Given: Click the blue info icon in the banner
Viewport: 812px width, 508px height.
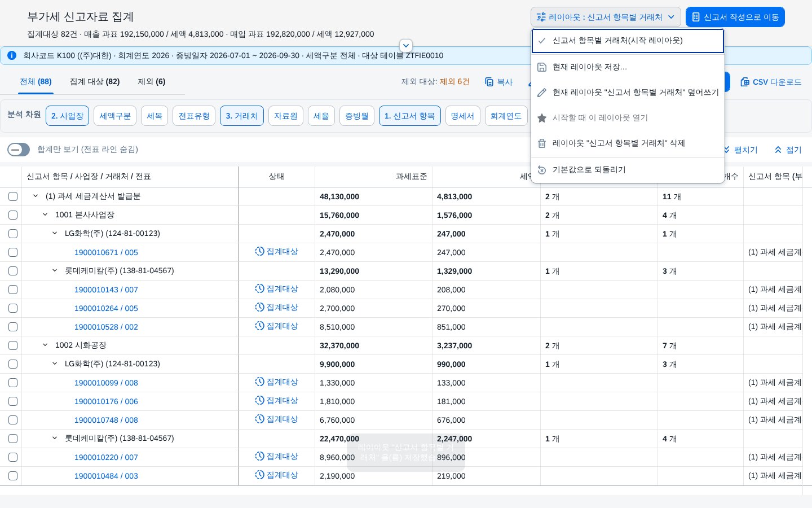Looking at the screenshot, I should tap(11, 55).
